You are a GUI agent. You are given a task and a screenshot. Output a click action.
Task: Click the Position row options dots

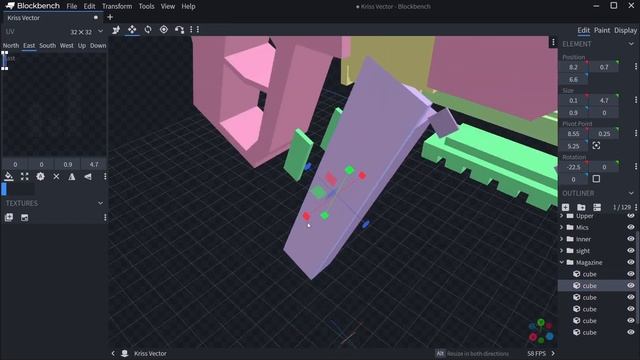tap(636, 67)
